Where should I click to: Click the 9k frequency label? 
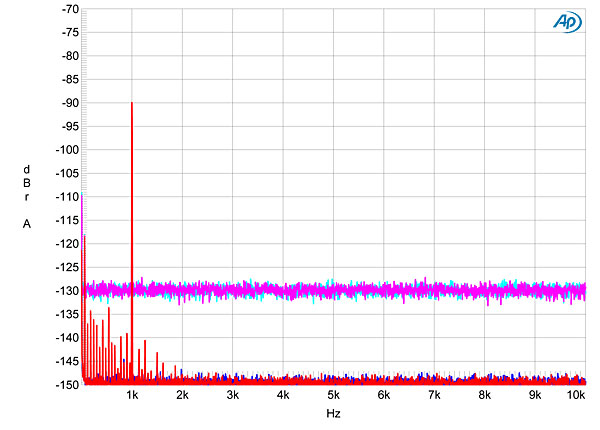pos(535,395)
